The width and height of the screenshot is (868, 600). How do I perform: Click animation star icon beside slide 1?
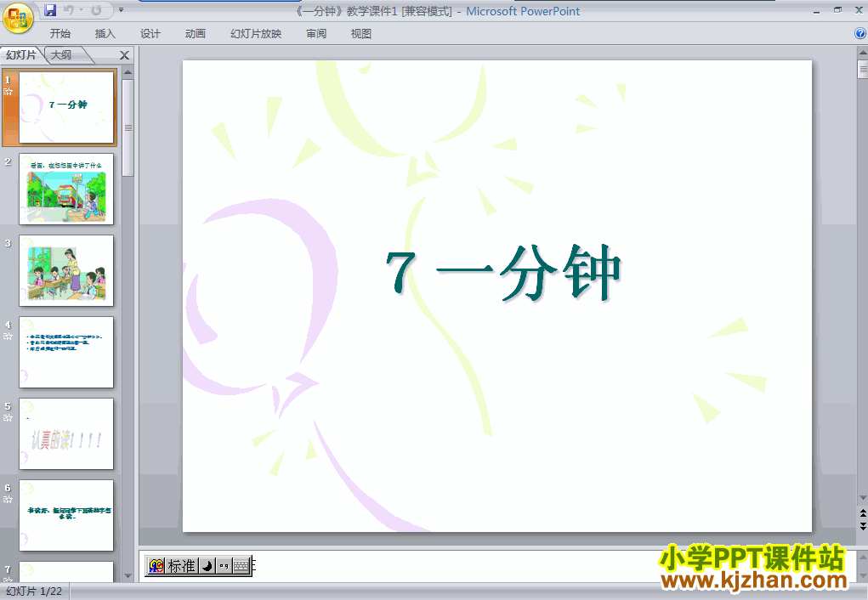pyautogui.click(x=8, y=91)
